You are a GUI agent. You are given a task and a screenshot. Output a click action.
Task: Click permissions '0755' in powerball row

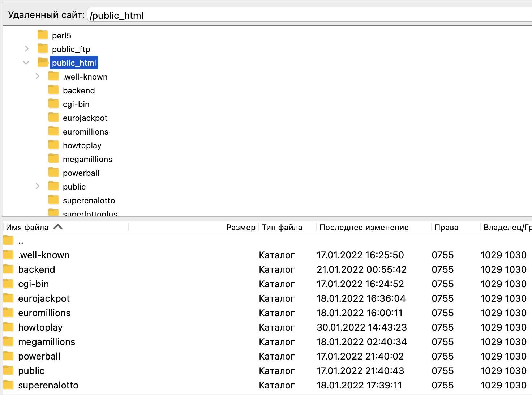[x=443, y=356]
